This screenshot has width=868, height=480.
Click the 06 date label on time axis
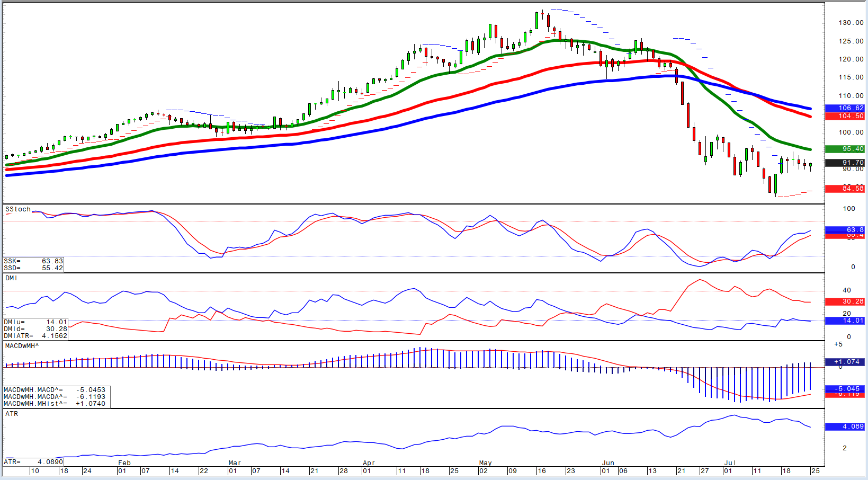click(623, 471)
